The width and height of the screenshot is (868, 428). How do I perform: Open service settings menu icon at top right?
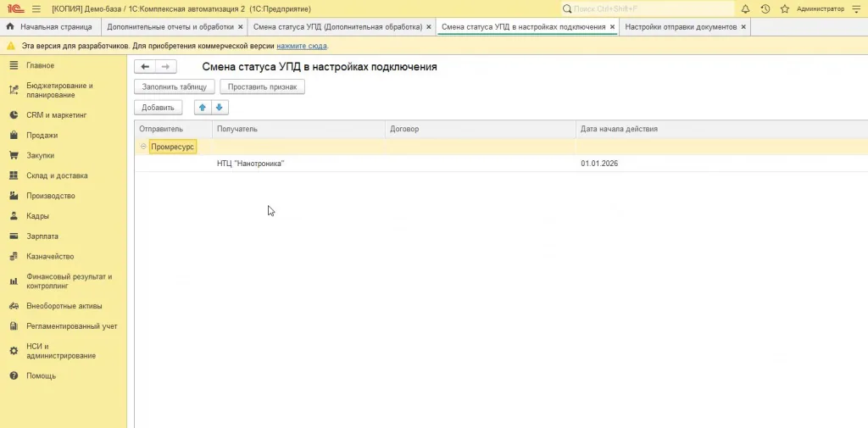tap(856, 8)
